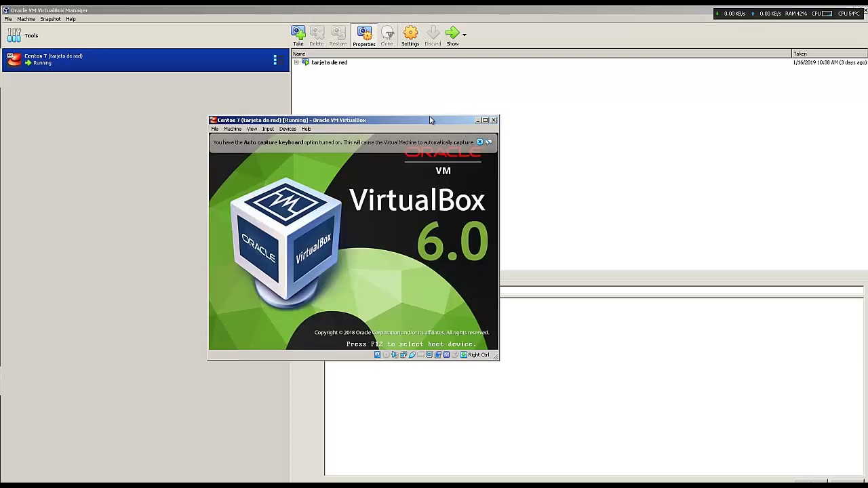Close the Centos 7 VM window
Image resolution: width=868 pixels, height=488 pixels.
point(494,120)
